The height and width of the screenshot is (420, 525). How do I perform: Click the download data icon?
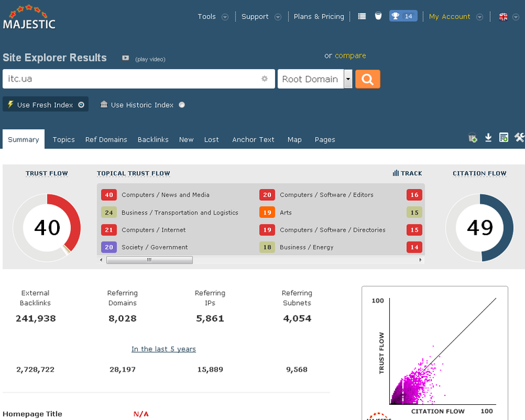488,138
